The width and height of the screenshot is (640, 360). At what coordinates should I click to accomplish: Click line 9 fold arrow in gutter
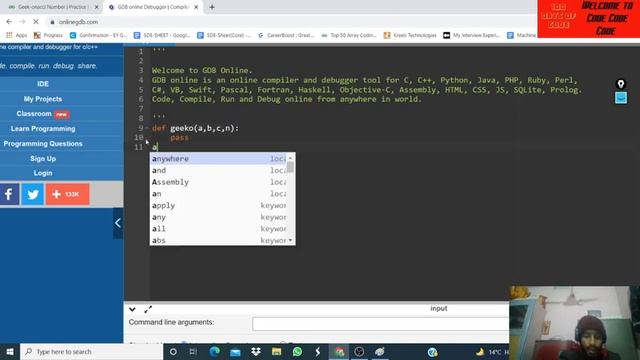pyautogui.click(x=147, y=128)
